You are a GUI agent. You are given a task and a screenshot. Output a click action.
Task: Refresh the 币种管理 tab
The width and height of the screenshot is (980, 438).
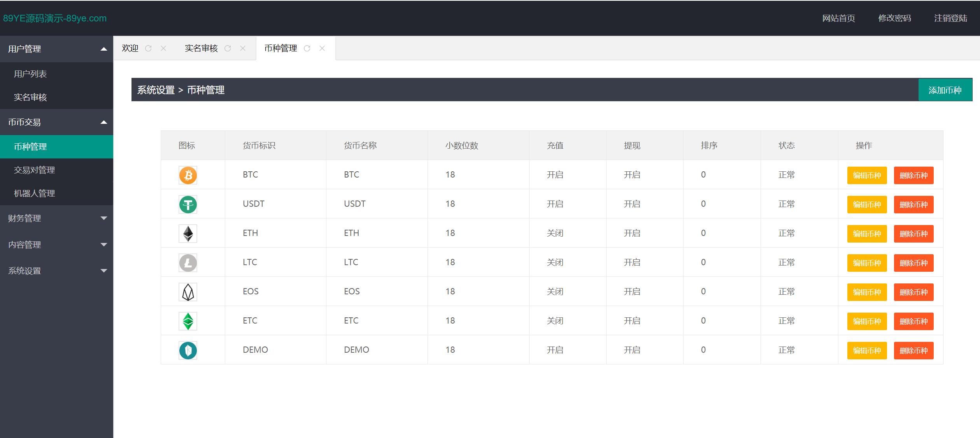tap(307, 48)
